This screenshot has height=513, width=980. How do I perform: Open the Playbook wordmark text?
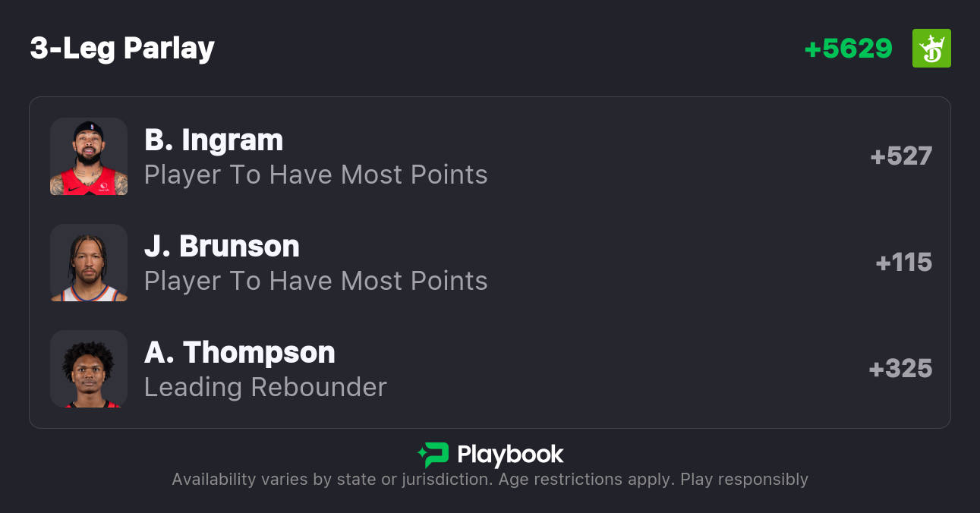click(x=510, y=455)
